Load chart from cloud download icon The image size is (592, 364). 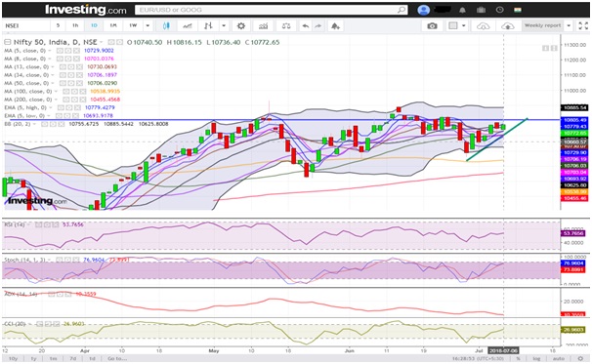[x=484, y=25]
